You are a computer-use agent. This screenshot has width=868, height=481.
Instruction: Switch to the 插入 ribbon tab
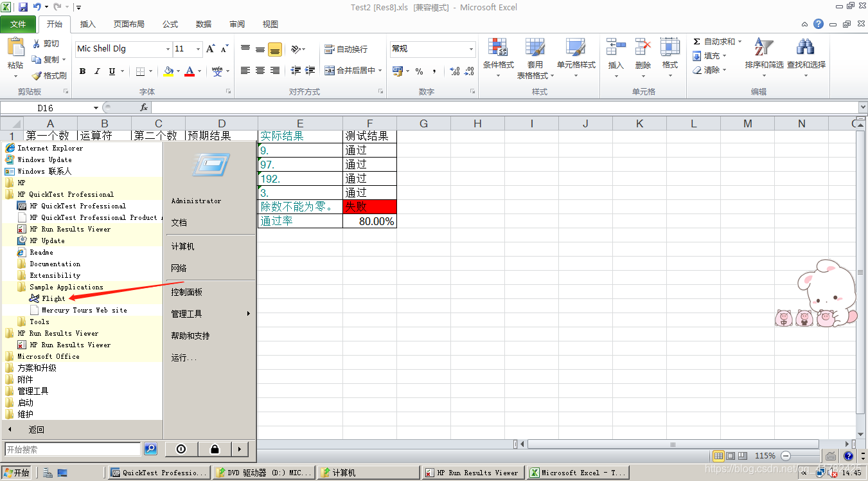(x=88, y=24)
